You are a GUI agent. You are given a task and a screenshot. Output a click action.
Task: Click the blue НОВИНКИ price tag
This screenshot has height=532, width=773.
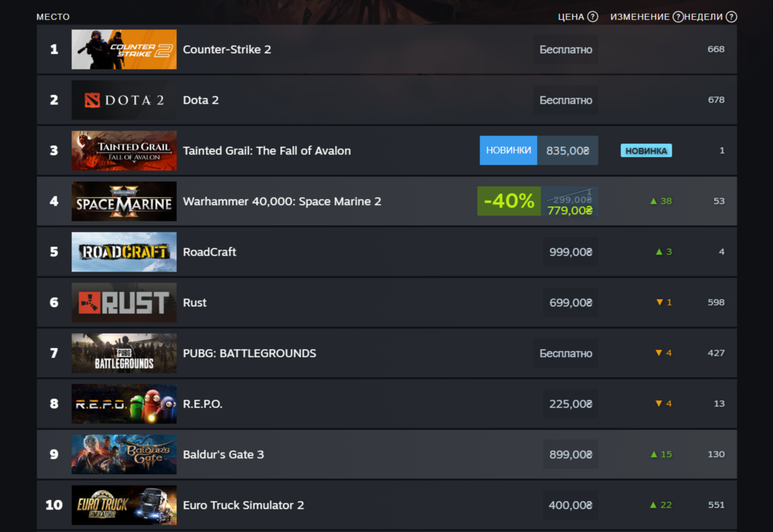(x=508, y=150)
